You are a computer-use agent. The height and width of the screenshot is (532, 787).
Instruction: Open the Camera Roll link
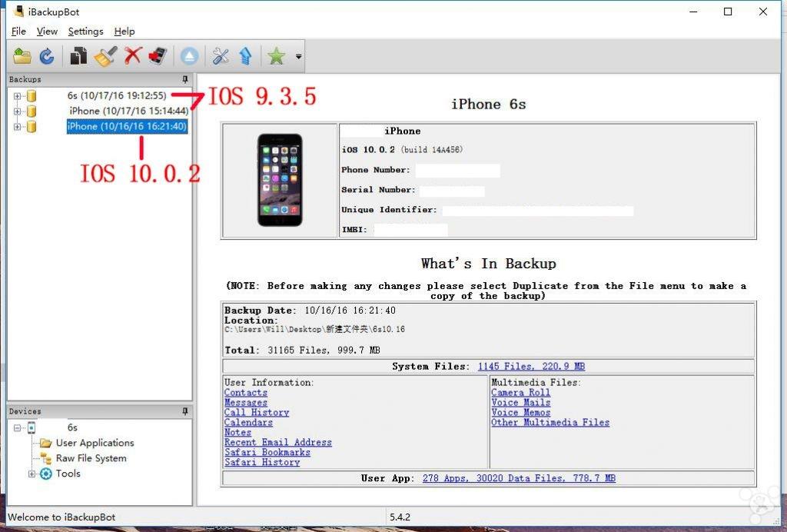click(520, 393)
